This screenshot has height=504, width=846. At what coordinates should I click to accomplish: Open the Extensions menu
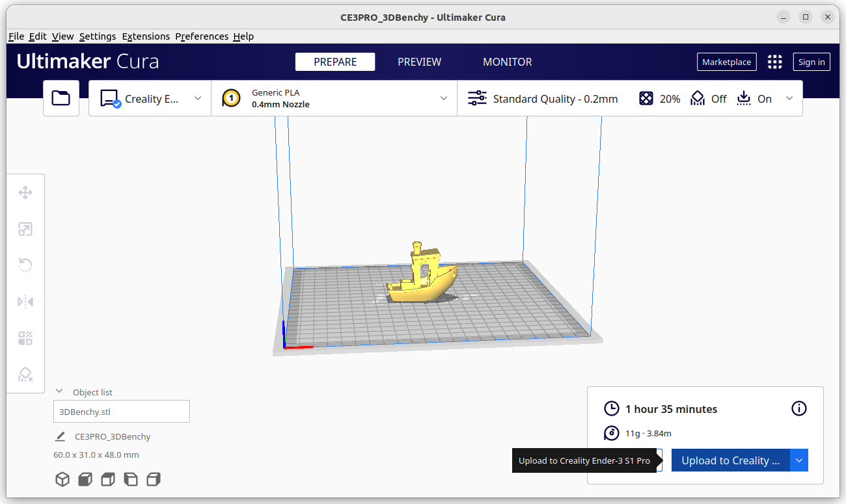146,36
